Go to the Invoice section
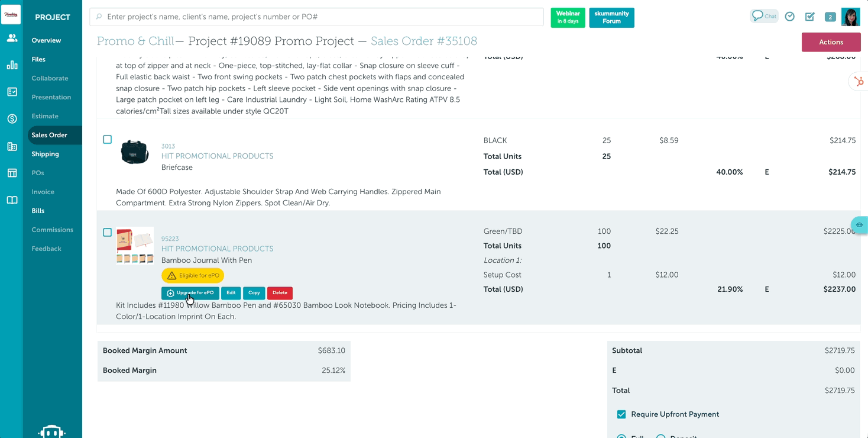Image resolution: width=868 pixels, height=438 pixels. [x=43, y=191]
